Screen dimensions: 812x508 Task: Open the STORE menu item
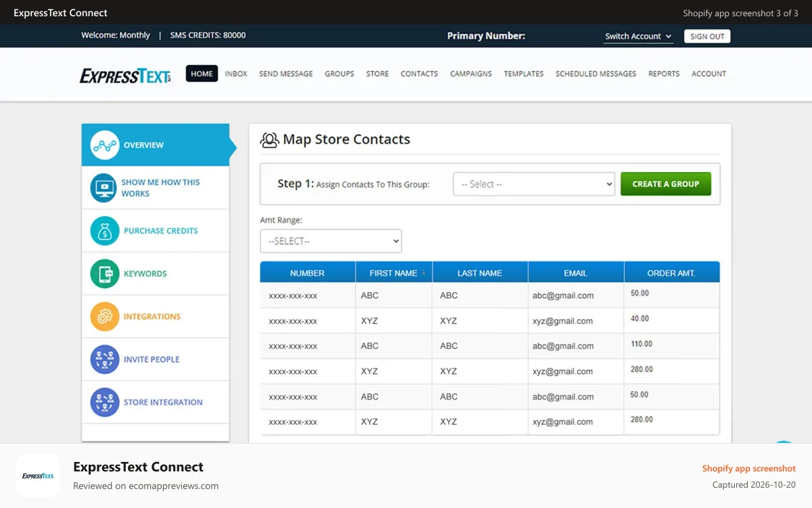378,74
